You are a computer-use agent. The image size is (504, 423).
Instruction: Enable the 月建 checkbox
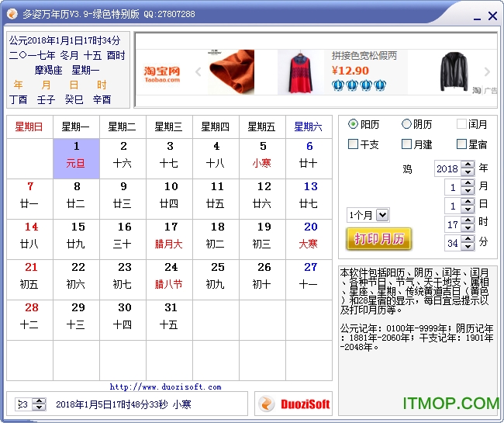[406, 144]
